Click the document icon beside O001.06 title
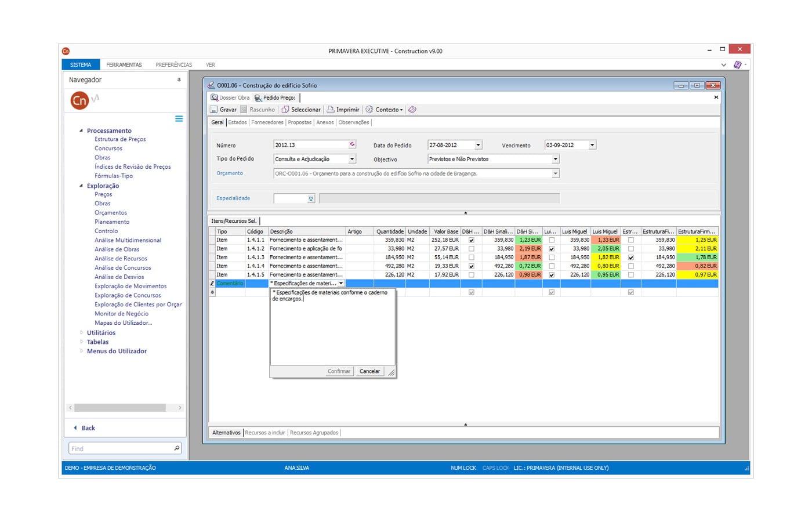The image size is (812, 522). coord(211,85)
